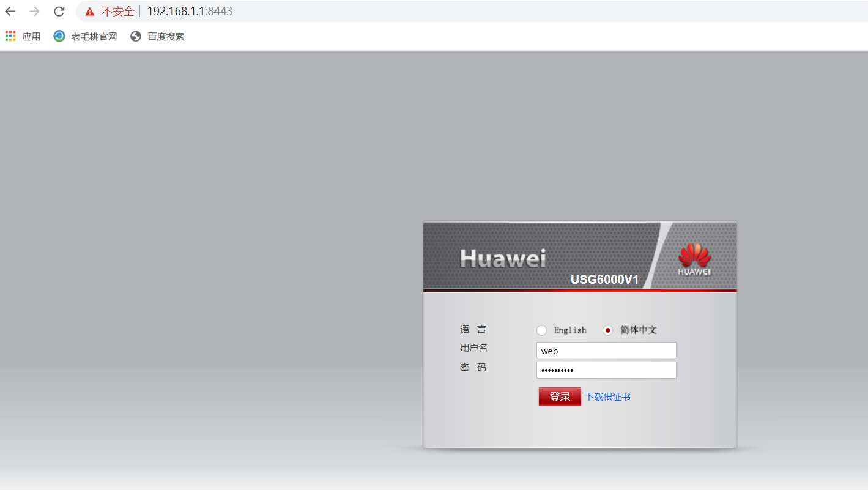The height and width of the screenshot is (490, 868).
Task: Open the 下载根证书 link
Action: (x=607, y=397)
